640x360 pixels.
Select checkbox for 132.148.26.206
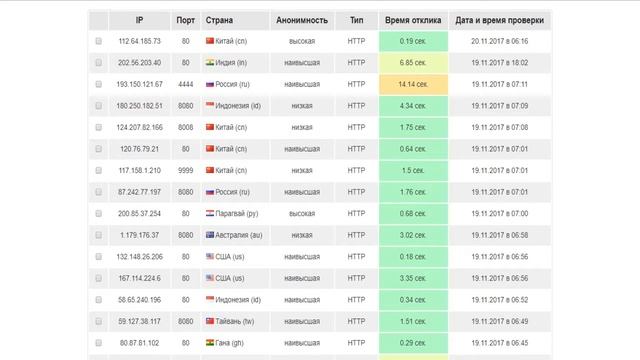point(98,257)
